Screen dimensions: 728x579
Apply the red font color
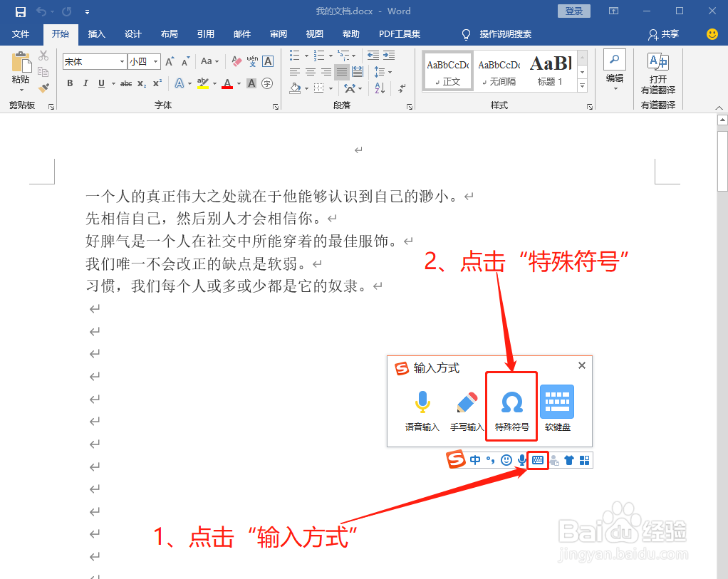click(x=227, y=83)
